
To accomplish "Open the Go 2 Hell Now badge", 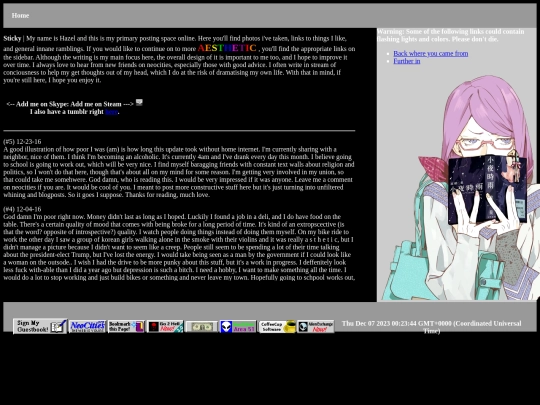I will pyautogui.click(x=165, y=326).
